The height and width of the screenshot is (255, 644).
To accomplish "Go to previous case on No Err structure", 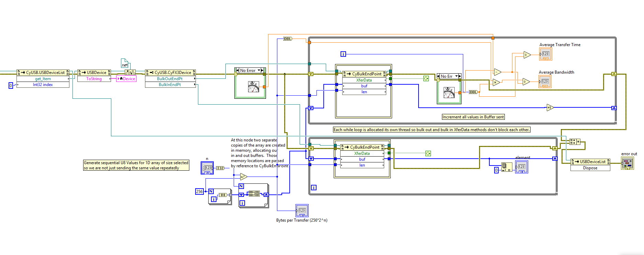I will 438,76.
